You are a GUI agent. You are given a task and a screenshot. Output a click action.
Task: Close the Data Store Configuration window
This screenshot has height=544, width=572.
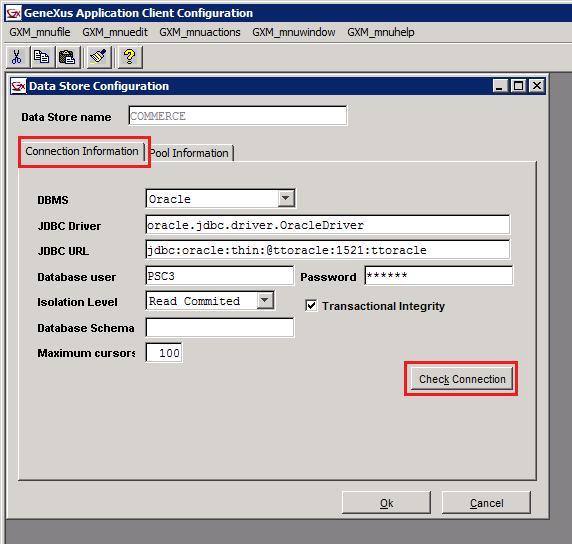click(x=537, y=86)
